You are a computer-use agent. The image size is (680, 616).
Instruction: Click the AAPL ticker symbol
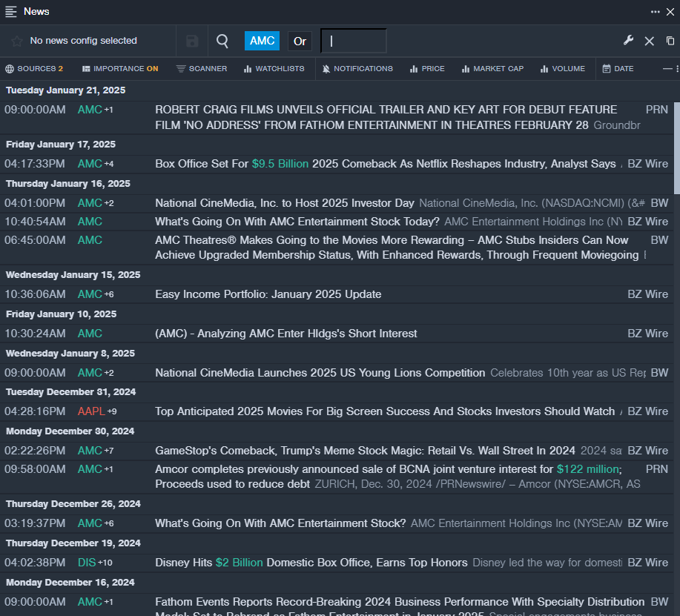(x=91, y=411)
